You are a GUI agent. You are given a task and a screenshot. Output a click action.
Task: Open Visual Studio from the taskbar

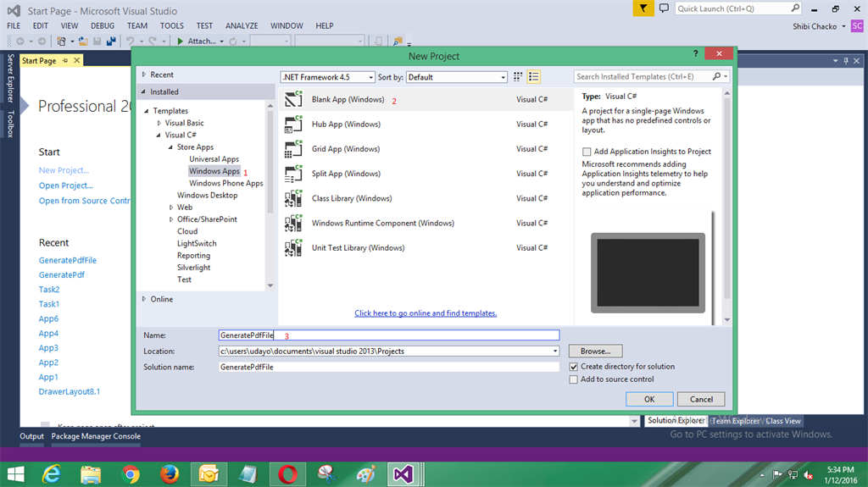point(401,474)
